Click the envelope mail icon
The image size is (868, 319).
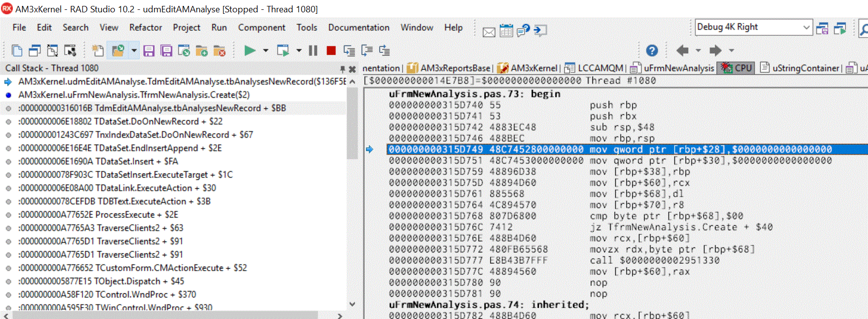489,32
